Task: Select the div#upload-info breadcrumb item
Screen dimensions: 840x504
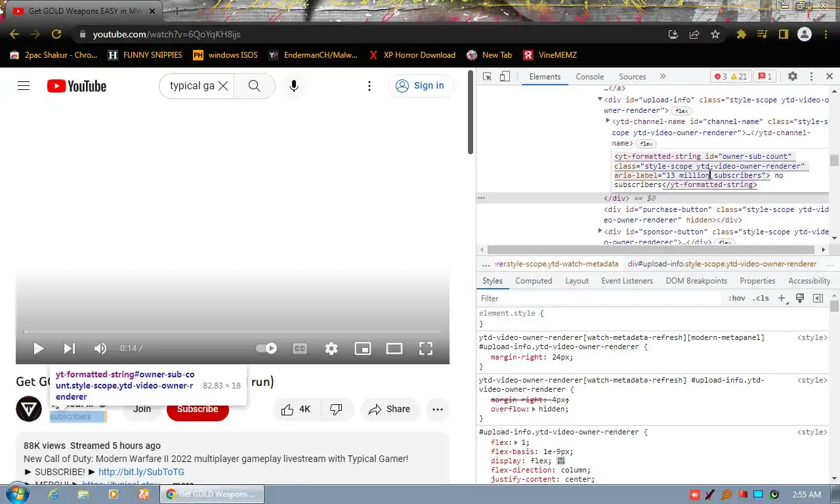Action: [x=722, y=264]
